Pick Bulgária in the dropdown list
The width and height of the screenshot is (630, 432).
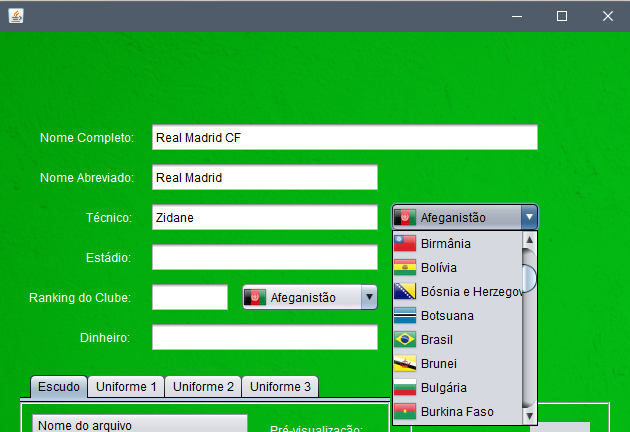pyautogui.click(x=458, y=387)
